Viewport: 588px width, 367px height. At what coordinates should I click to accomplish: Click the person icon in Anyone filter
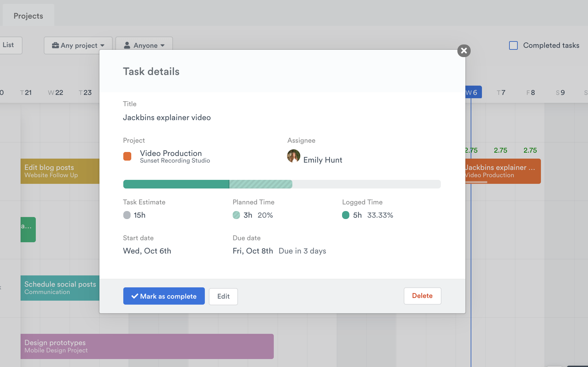pos(127,45)
